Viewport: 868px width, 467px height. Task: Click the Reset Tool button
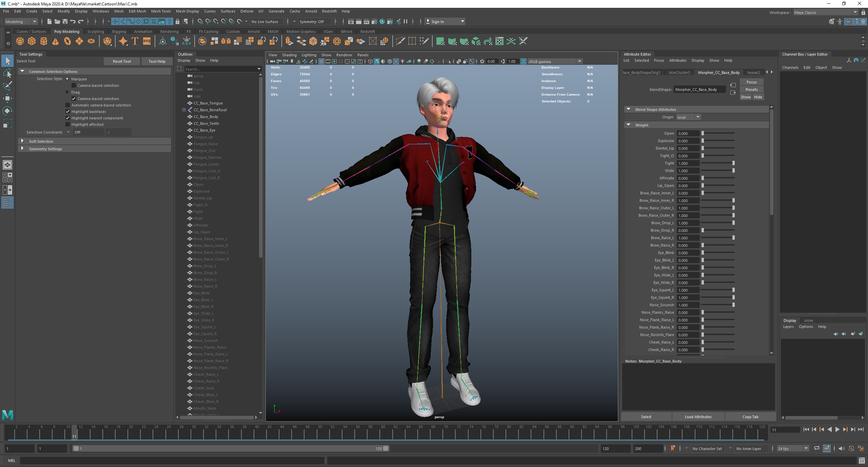[x=122, y=61]
